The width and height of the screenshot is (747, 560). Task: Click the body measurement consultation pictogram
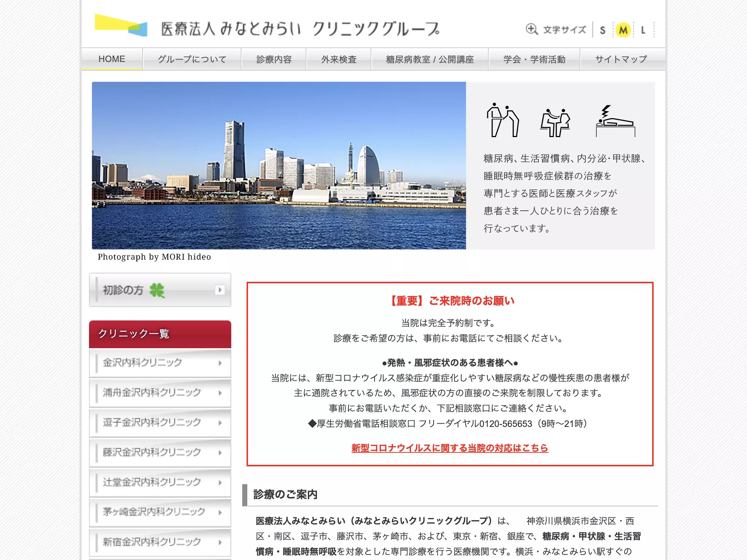pyautogui.click(x=503, y=120)
